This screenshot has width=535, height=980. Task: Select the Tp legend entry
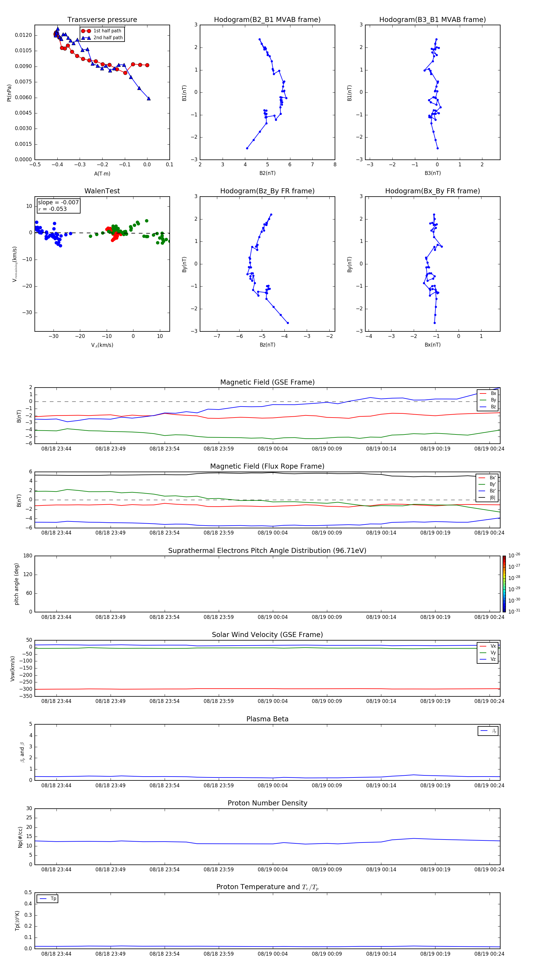pyautogui.click(x=48, y=899)
